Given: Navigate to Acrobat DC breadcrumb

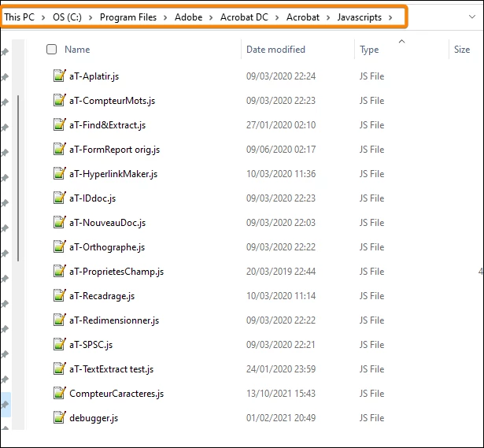Looking at the screenshot, I should 244,17.
